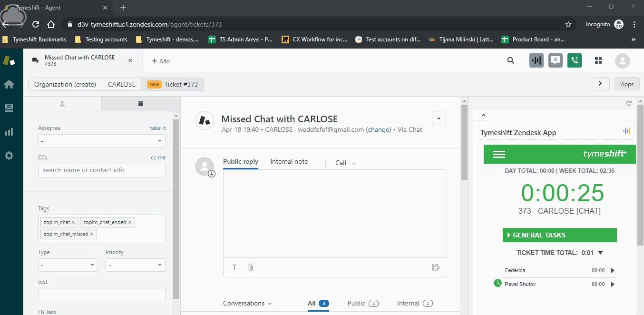
Task: Show Public conversations tab
Action: coord(363,303)
